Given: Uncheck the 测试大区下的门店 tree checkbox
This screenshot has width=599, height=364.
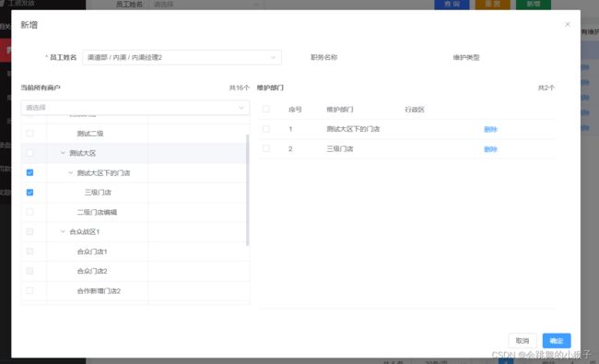Looking at the screenshot, I should click(x=29, y=172).
